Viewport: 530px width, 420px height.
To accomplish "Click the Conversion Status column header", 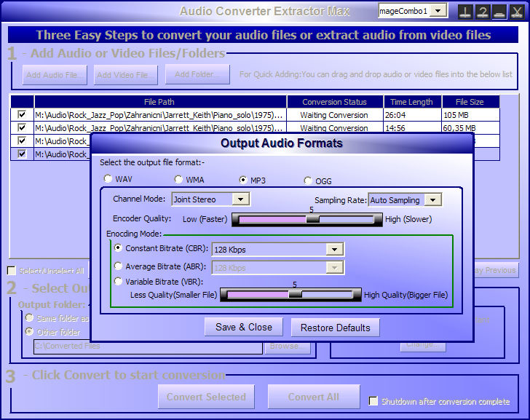I will 334,102.
